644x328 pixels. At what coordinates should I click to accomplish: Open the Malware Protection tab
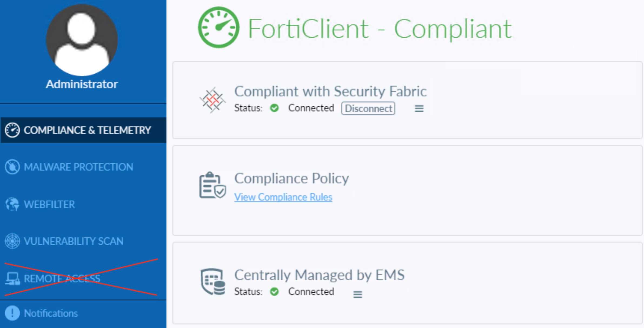click(x=83, y=167)
